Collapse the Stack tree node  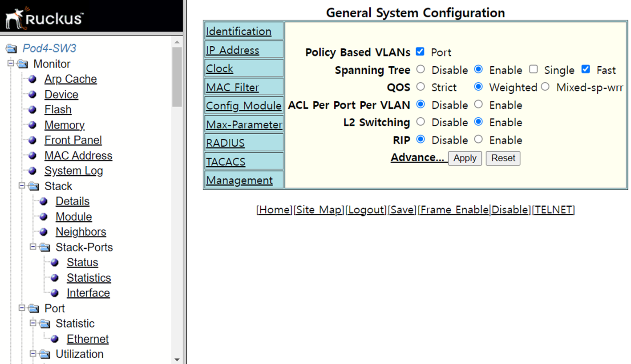point(22,185)
